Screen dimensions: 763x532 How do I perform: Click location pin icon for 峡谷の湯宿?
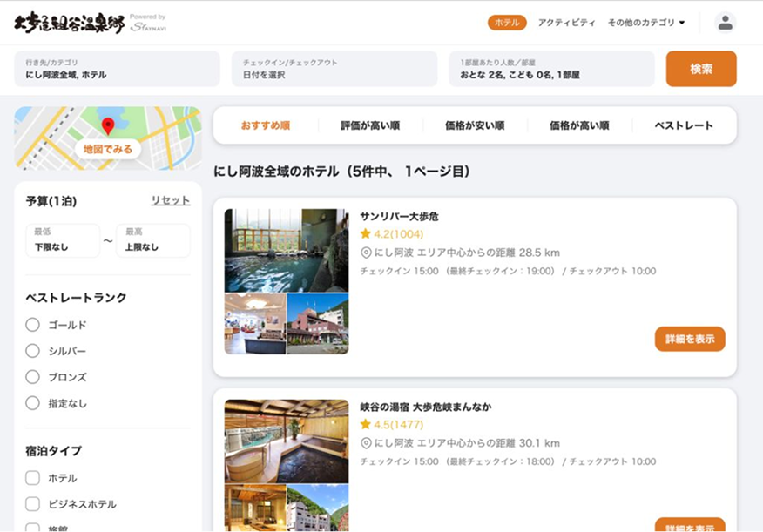point(366,443)
